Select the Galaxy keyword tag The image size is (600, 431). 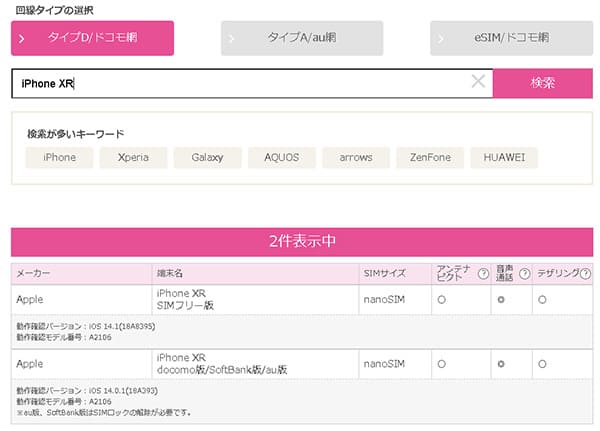pos(207,157)
